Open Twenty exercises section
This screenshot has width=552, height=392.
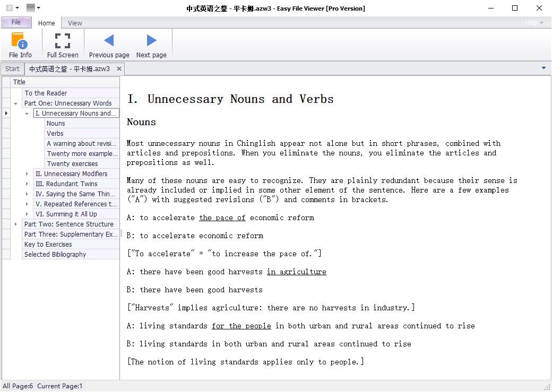(x=82, y=163)
